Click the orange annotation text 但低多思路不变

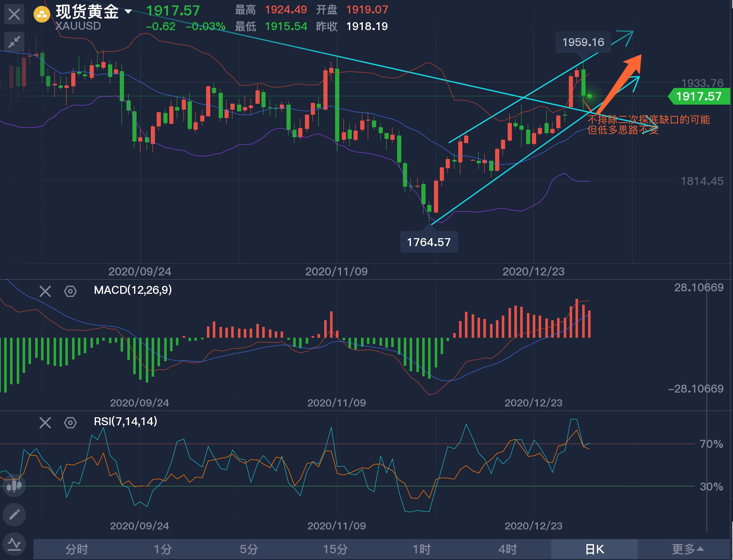coord(623,130)
